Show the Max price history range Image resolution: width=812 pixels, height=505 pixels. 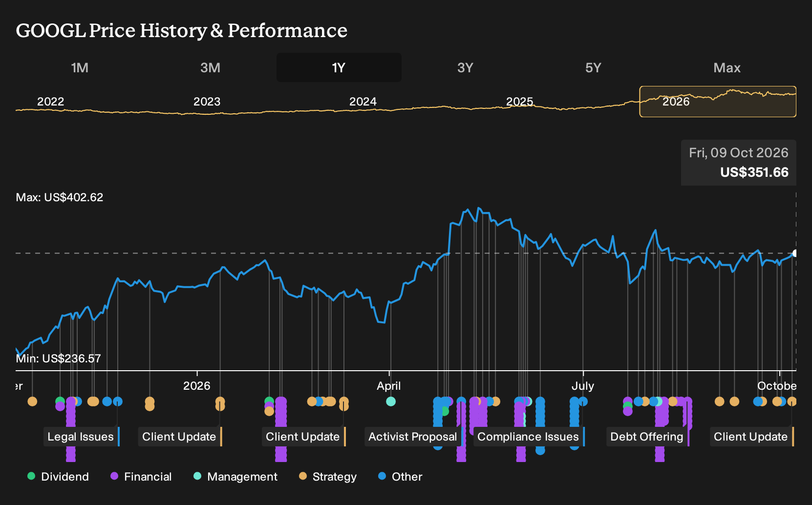727,67
